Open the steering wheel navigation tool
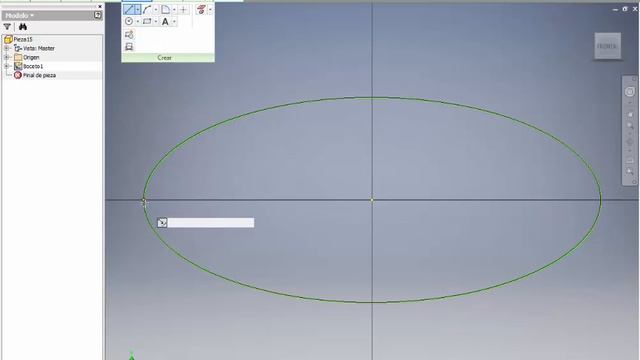The image size is (640, 360). [x=630, y=92]
